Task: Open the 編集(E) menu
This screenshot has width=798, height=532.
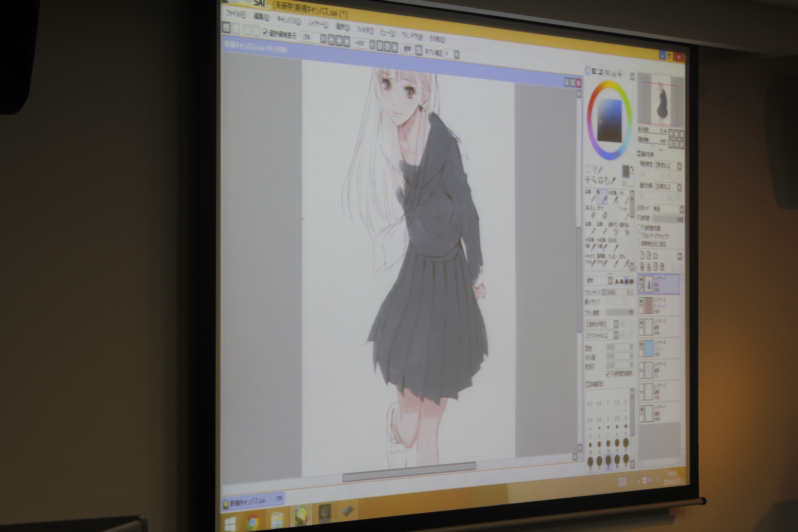Action: tap(261, 17)
